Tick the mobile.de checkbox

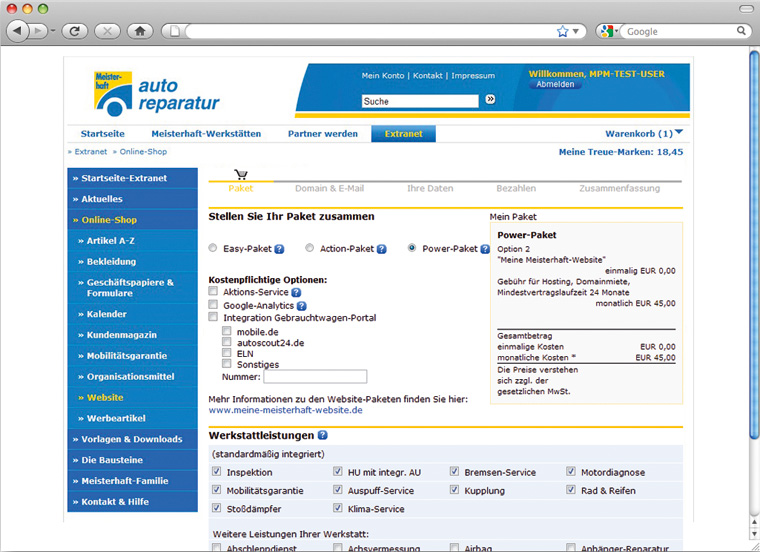point(227,330)
